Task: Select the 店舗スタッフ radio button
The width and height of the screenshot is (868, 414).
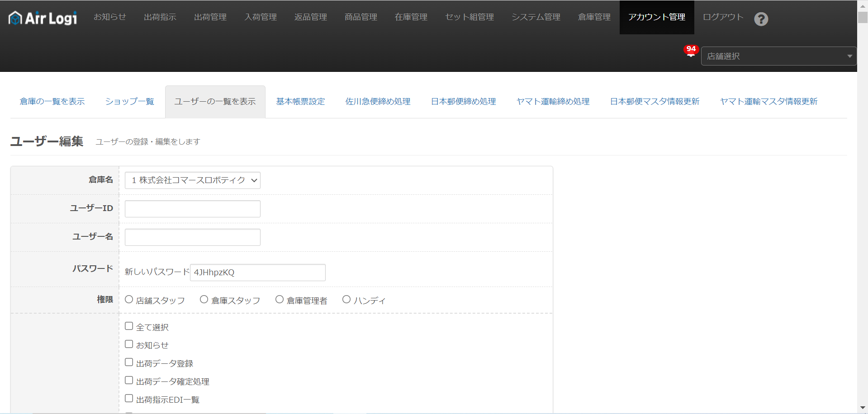Action: point(128,299)
